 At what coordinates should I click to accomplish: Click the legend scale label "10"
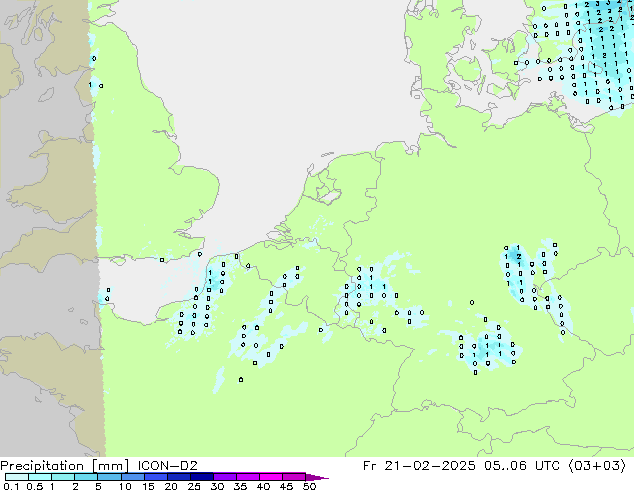coord(125,486)
